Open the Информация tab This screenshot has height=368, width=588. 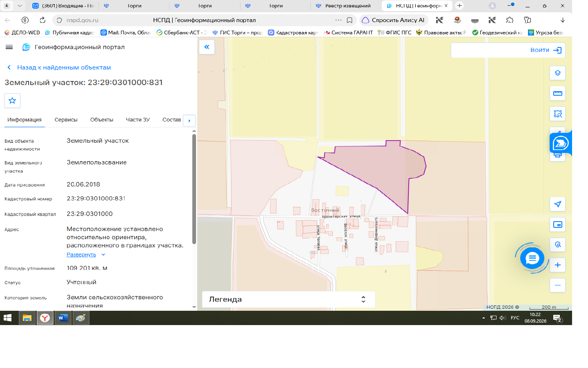tap(24, 120)
